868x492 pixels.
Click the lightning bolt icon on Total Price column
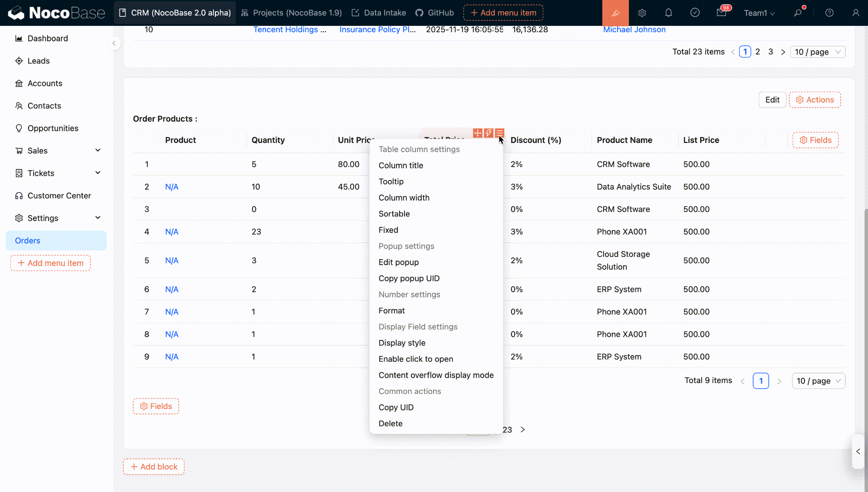488,133
